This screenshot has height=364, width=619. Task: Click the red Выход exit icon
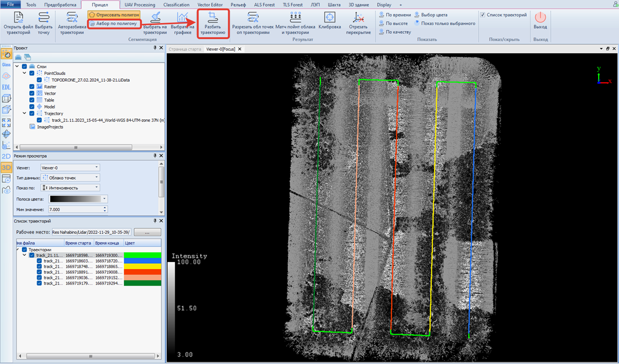(x=540, y=20)
